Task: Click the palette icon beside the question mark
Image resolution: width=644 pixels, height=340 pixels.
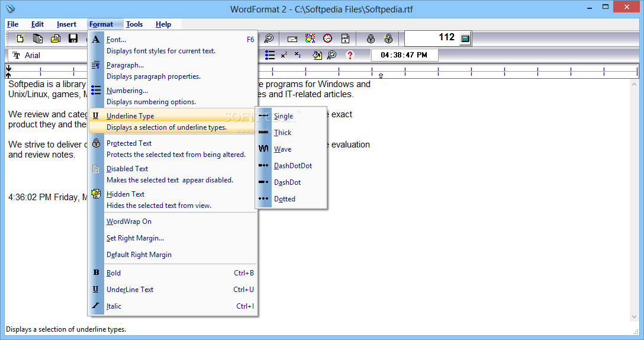Action: coord(332,55)
